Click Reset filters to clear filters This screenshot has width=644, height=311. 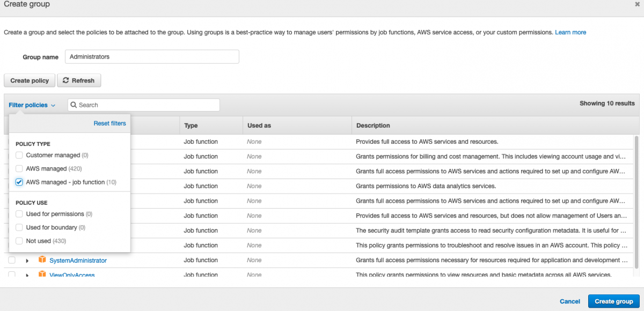[109, 123]
